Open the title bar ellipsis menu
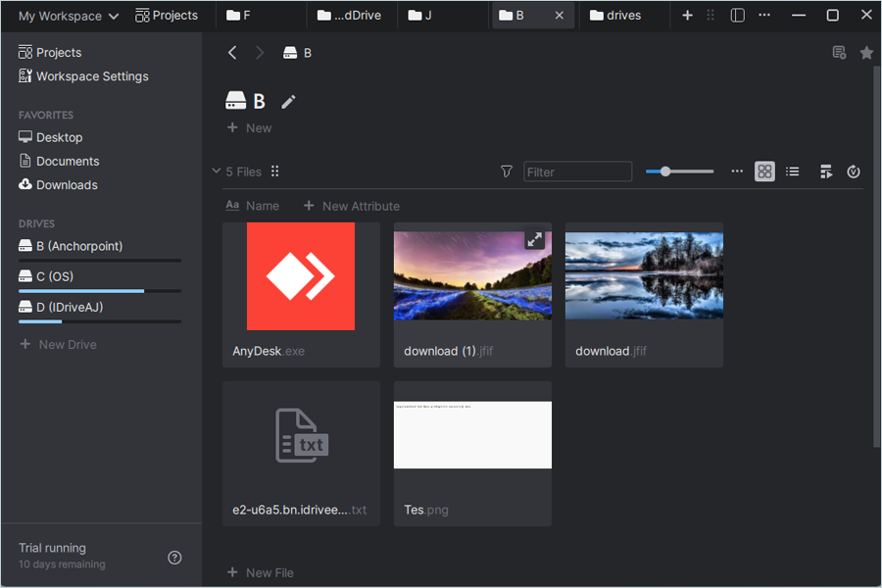This screenshot has width=882, height=588. click(x=764, y=16)
